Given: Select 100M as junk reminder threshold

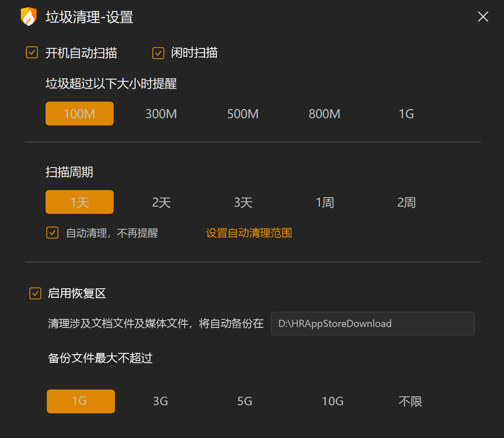Looking at the screenshot, I should [x=79, y=114].
